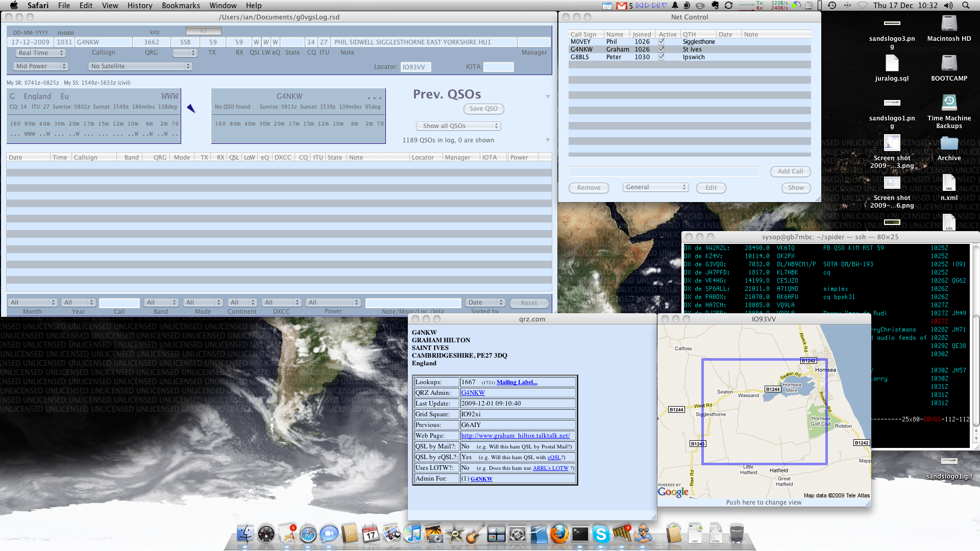Expand the Show all QSOs dropdown
The height and width of the screenshot is (551, 980).
(458, 126)
